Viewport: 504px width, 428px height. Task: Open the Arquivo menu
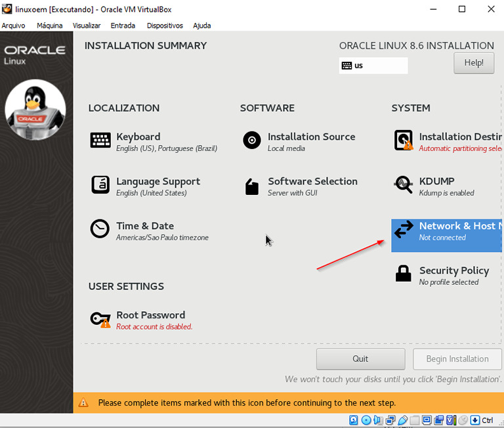tap(13, 26)
